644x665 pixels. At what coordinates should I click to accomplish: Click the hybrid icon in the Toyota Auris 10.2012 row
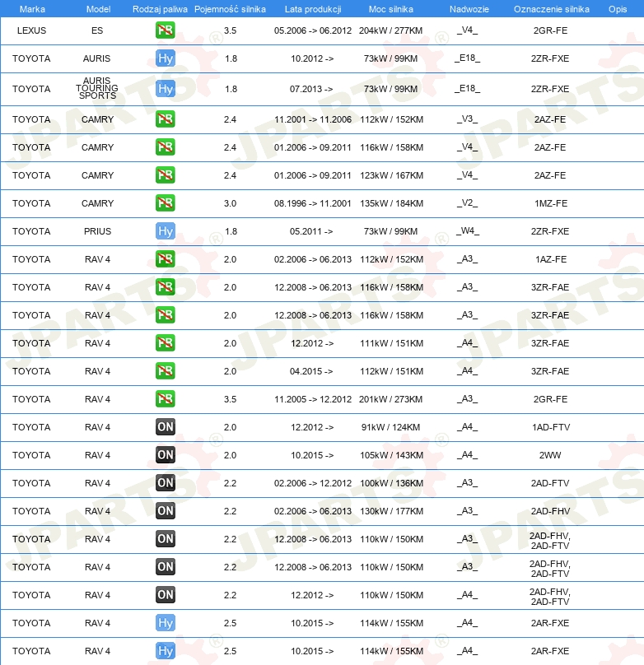coord(165,58)
